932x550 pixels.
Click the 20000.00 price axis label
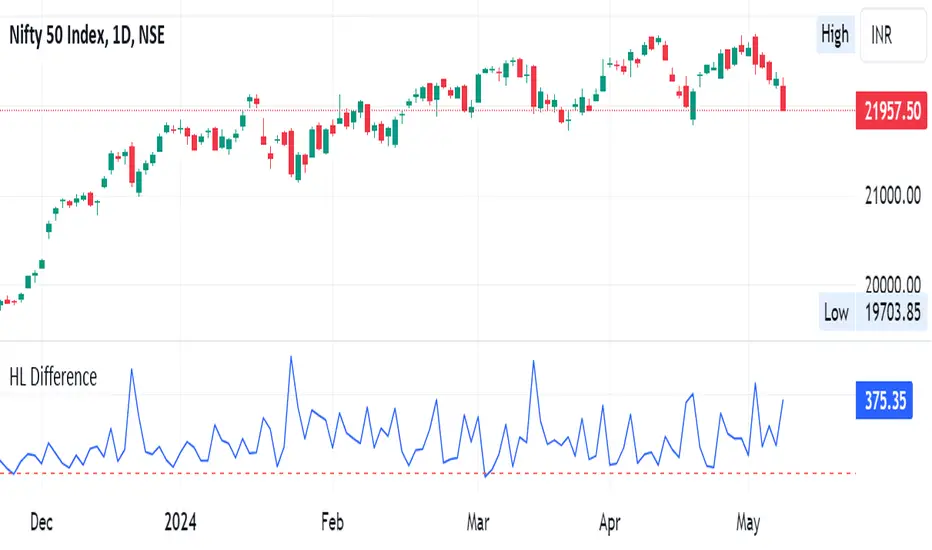(x=890, y=285)
